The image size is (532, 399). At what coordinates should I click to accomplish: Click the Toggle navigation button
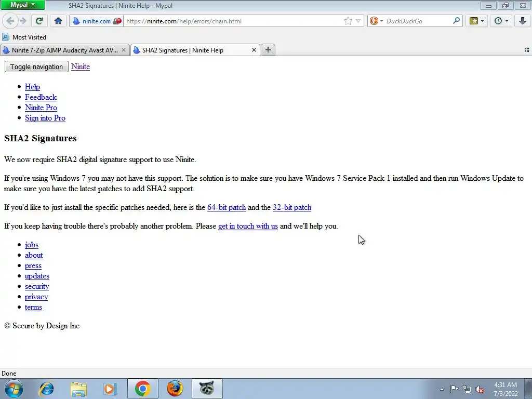tap(36, 66)
